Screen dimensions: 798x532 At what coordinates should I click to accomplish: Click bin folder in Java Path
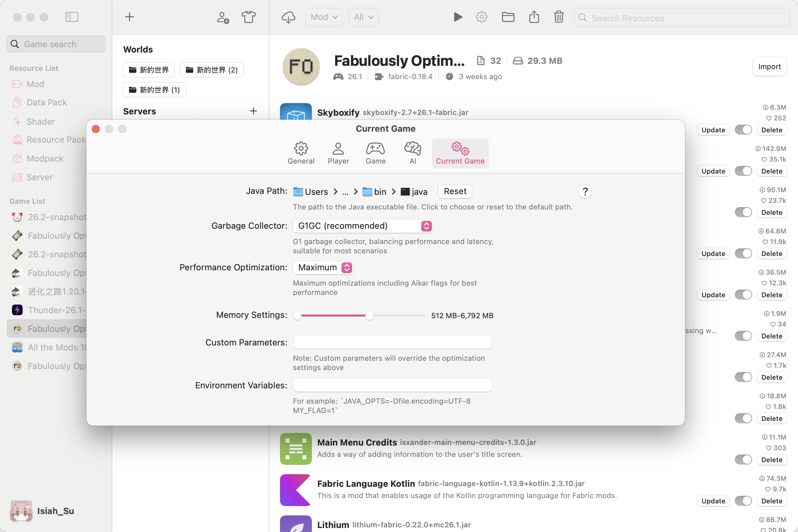pos(374,192)
